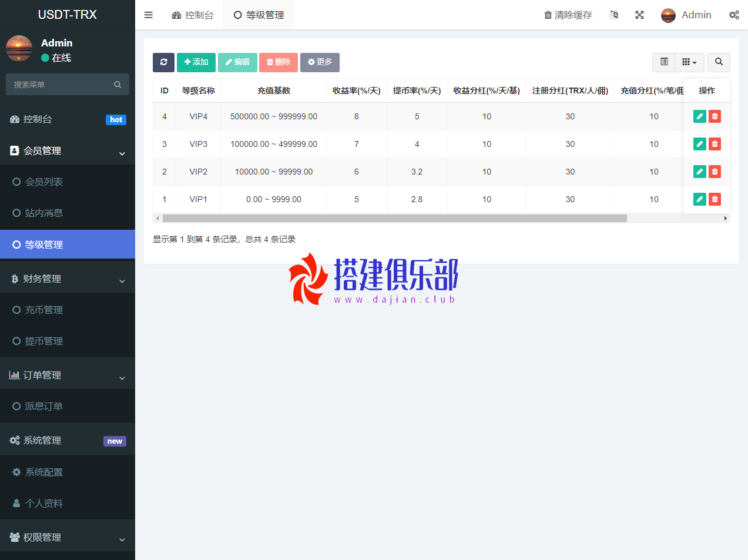The height and width of the screenshot is (560, 748).
Task: Click 提币率(%/天) column header
Action: 417,91
